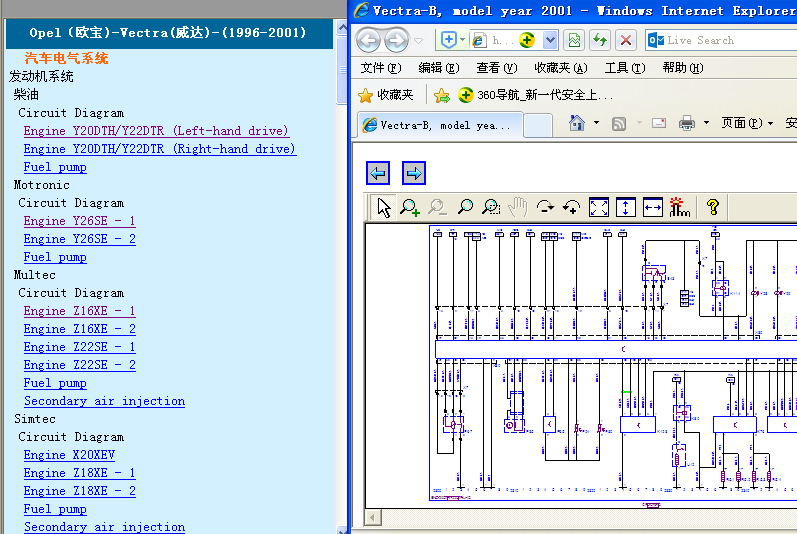Open Engine Z18XE - 2 link
Viewport: 797px width, 534px height.
[80, 491]
